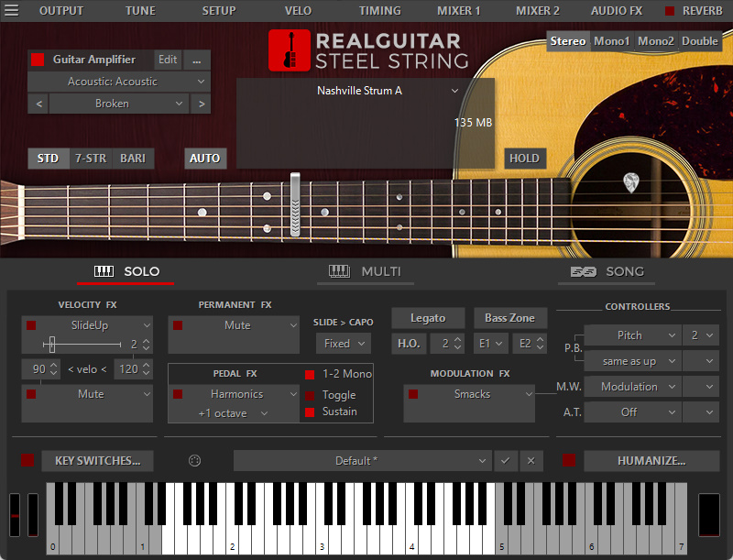This screenshot has width=733, height=560.
Task: Click the guitar pick icon on soundhole
Action: 631,182
